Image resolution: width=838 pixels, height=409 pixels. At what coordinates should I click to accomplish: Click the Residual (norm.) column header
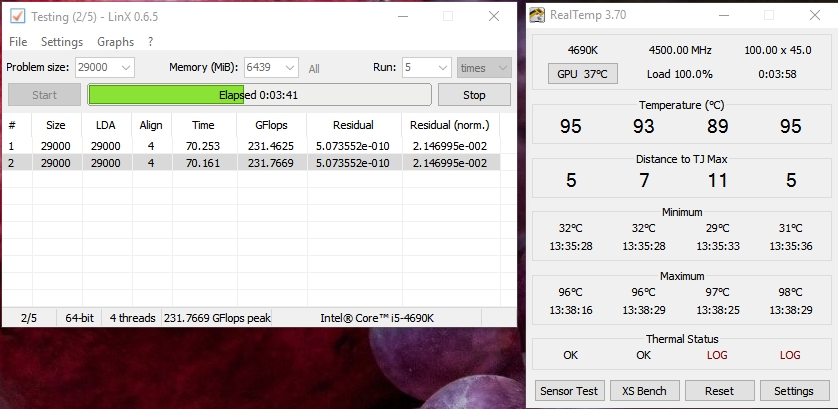pyautogui.click(x=449, y=125)
